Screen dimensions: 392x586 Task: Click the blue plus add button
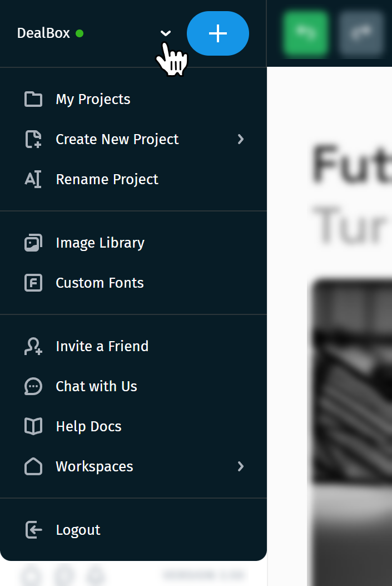click(218, 33)
